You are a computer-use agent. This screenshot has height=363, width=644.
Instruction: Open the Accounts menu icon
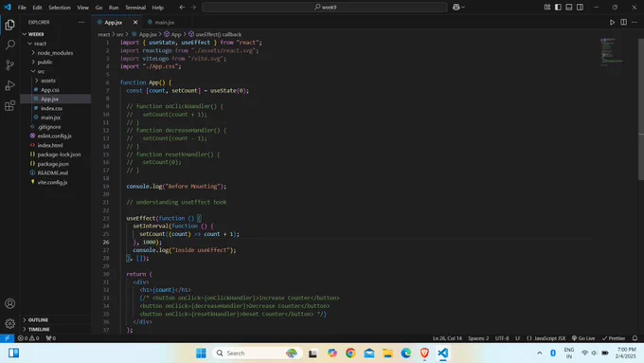tap(9, 303)
